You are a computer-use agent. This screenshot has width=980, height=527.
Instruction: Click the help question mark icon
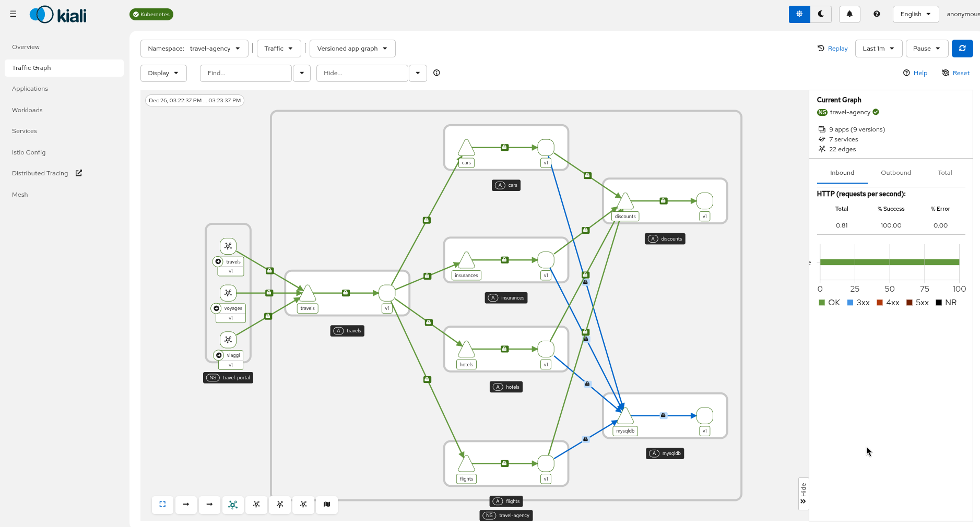click(x=876, y=14)
